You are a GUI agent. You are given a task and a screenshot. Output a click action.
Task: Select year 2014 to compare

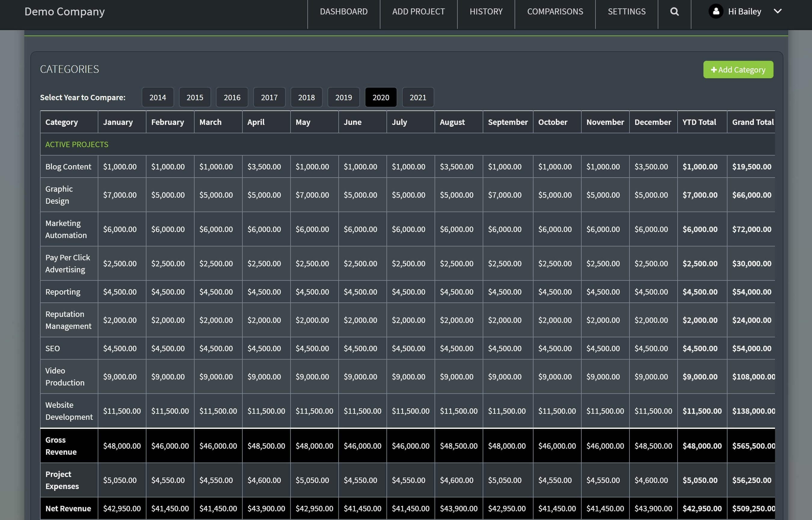coord(158,97)
